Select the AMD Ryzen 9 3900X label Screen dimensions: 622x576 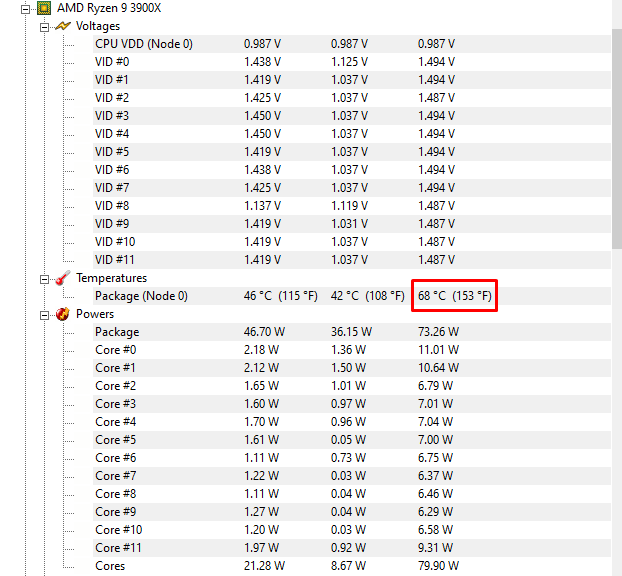point(109,8)
